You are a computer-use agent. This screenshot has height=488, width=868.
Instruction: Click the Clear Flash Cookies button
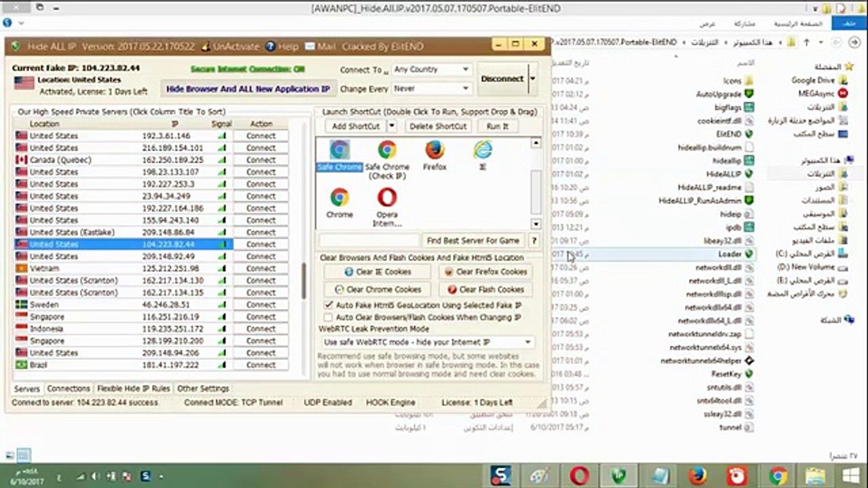click(x=486, y=289)
